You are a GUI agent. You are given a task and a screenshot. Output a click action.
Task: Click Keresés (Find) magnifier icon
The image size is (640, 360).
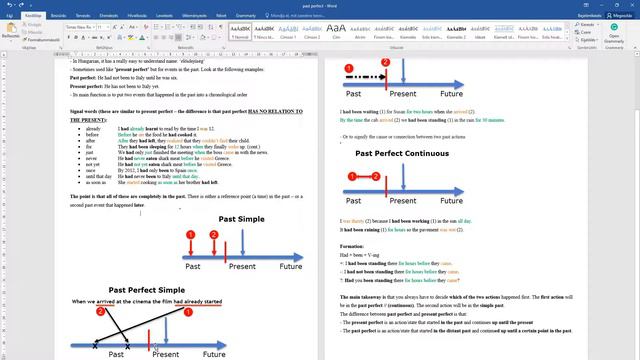click(x=577, y=25)
